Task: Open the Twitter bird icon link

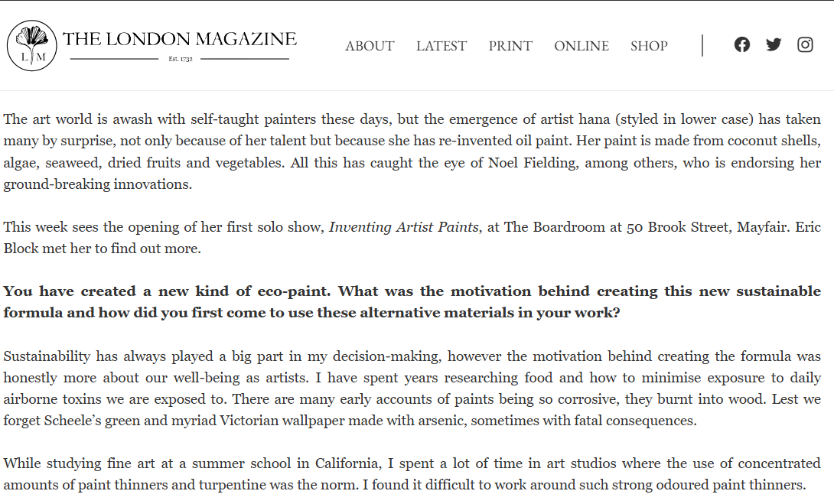Action: pos(774,44)
